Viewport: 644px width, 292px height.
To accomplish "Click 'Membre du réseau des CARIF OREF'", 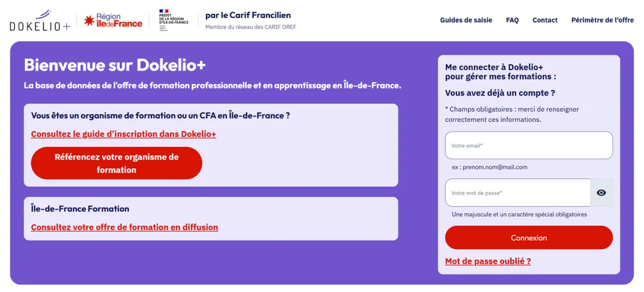I will click(250, 27).
